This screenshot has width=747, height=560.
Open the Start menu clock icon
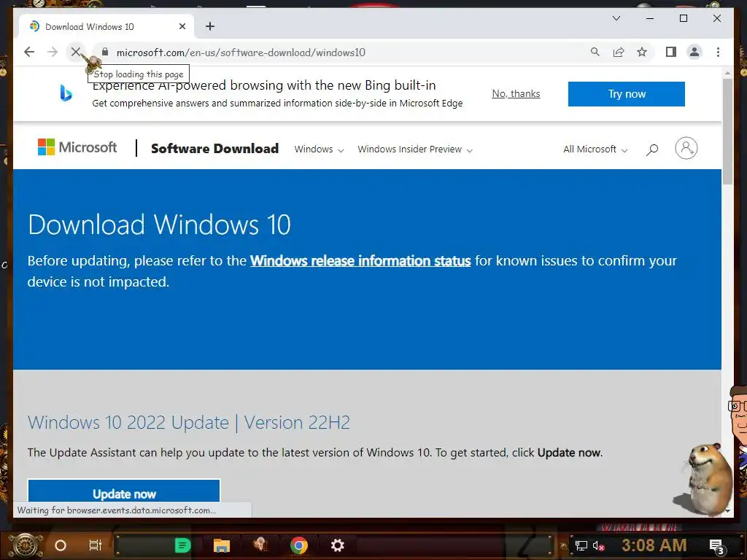tap(26, 545)
